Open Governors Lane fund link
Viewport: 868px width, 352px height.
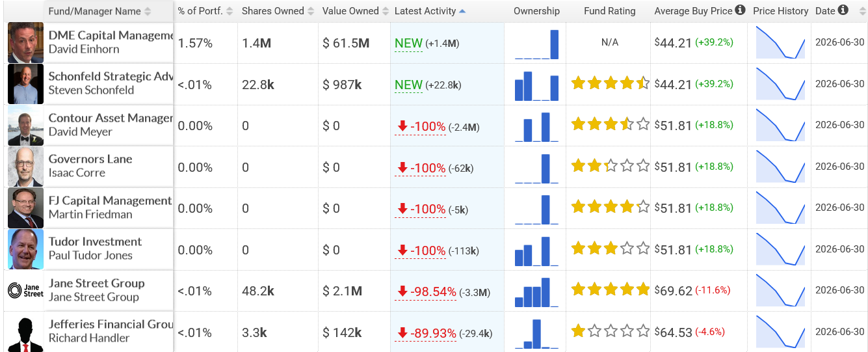[90, 159]
